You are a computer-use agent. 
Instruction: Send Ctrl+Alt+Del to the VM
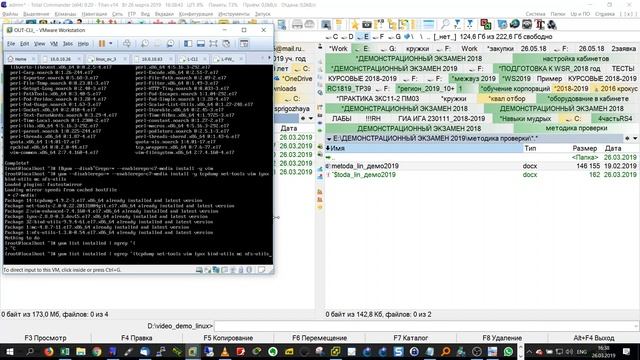[127, 43]
